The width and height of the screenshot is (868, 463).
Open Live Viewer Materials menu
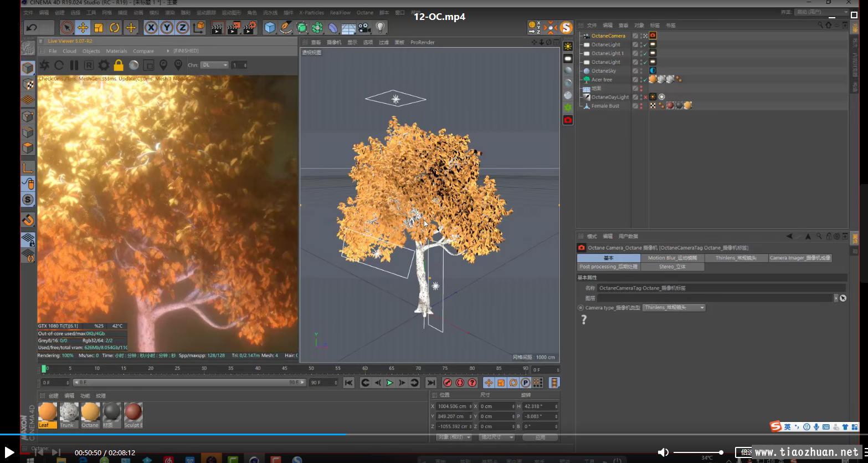116,51
